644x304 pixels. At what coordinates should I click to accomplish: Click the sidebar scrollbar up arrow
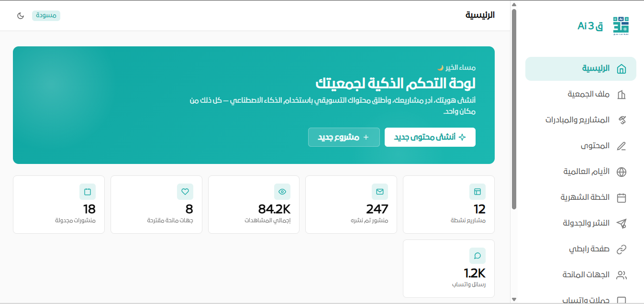[514, 4]
